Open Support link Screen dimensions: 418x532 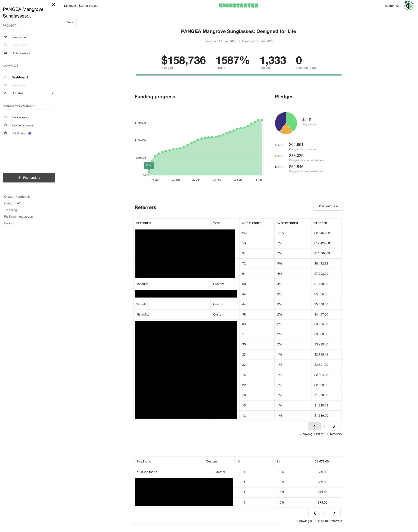click(10, 223)
